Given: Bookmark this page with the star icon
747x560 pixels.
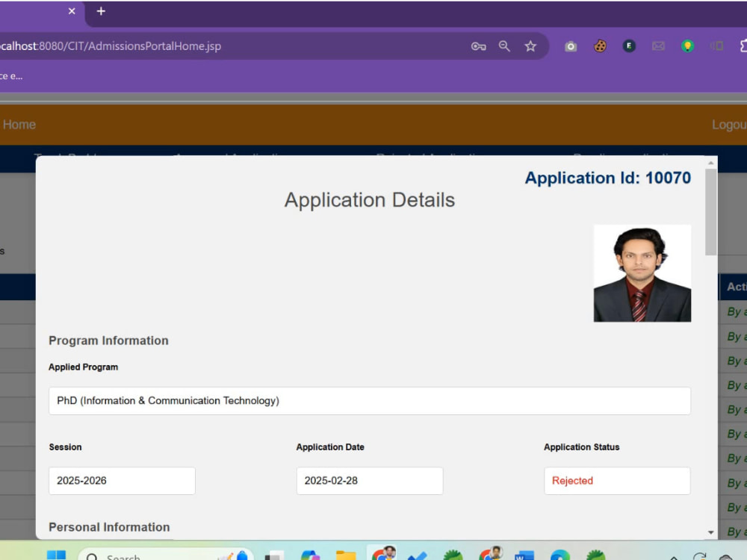Looking at the screenshot, I should 530,46.
